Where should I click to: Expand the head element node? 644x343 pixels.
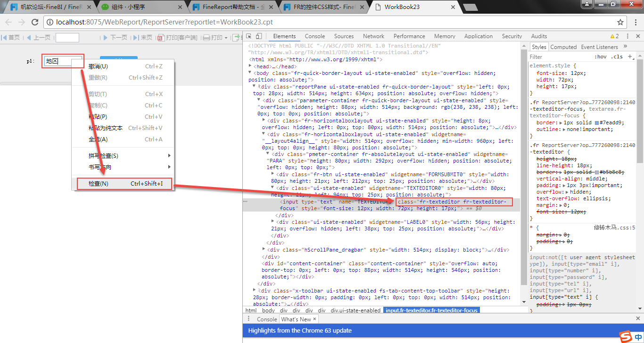point(250,66)
